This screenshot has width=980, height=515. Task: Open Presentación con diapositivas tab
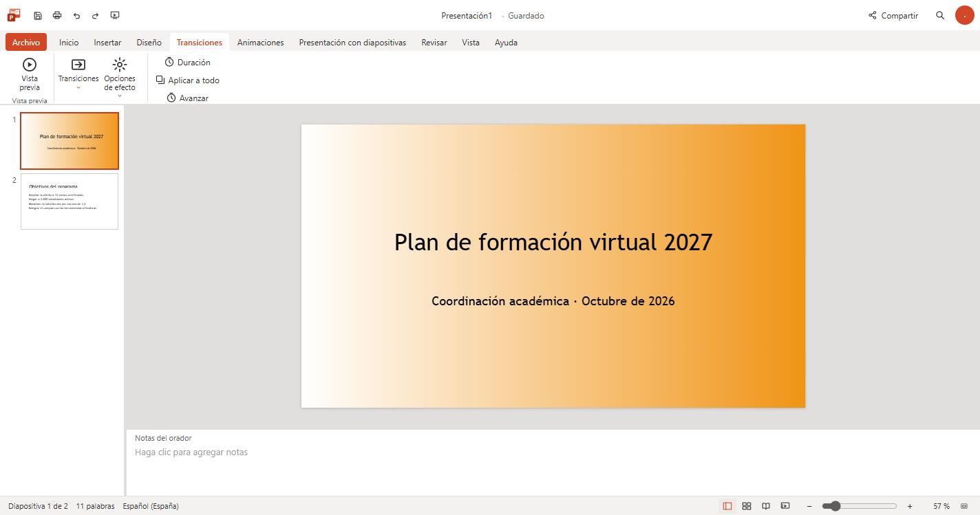pos(352,42)
